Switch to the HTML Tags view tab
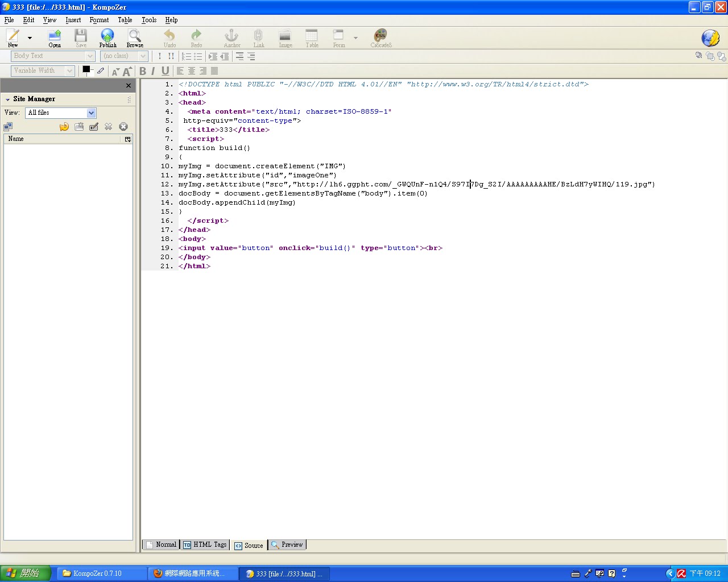728x582 pixels. coord(205,544)
